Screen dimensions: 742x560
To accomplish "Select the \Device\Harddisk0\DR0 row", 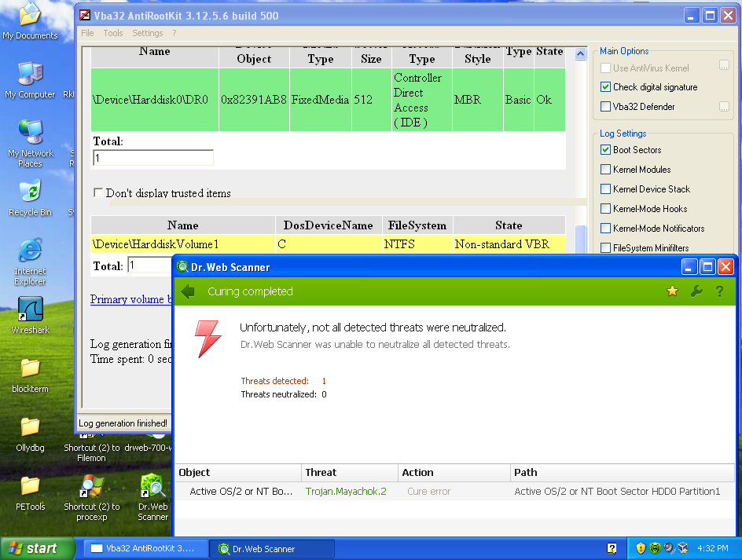I will (x=328, y=100).
